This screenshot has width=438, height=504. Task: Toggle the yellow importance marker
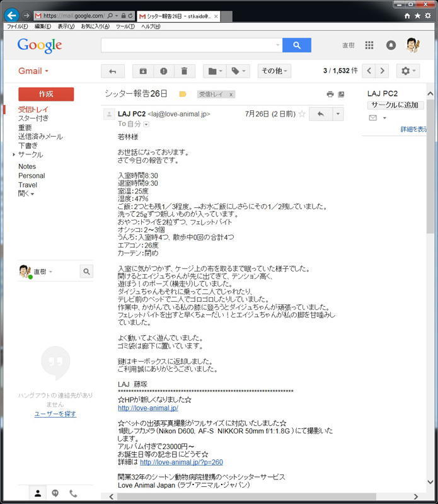(183, 94)
